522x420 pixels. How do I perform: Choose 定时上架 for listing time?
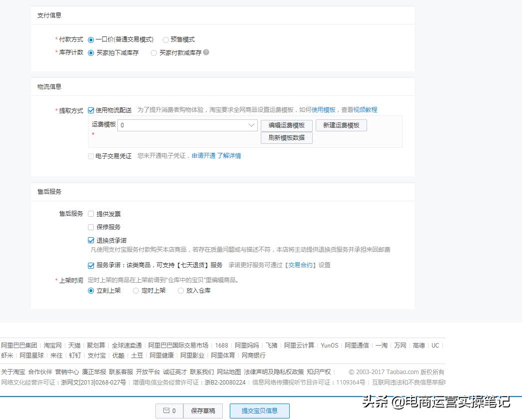135,291
